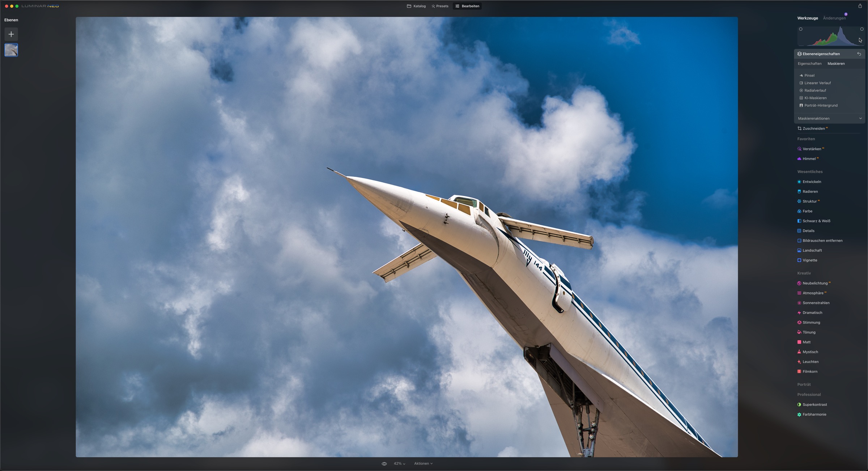The image size is (868, 471).
Task: Choose the Radialverlauf mask option
Action: tap(815, 90)
